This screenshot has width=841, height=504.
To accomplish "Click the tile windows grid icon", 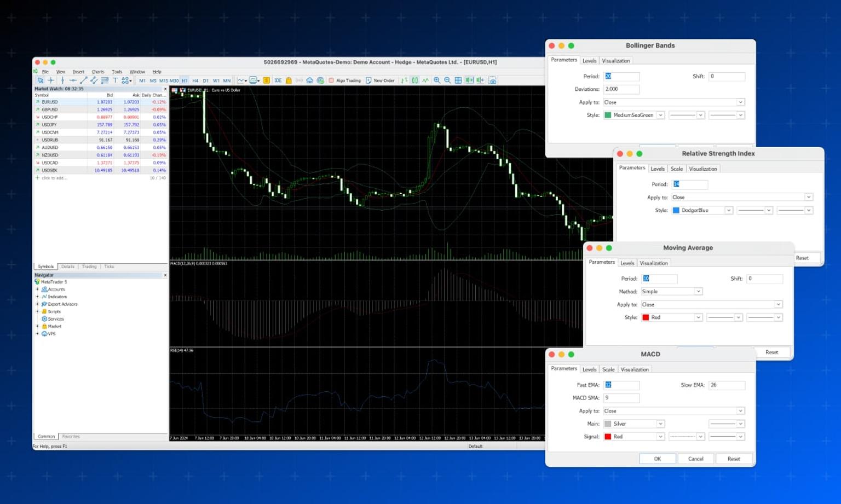I will 458,80.
